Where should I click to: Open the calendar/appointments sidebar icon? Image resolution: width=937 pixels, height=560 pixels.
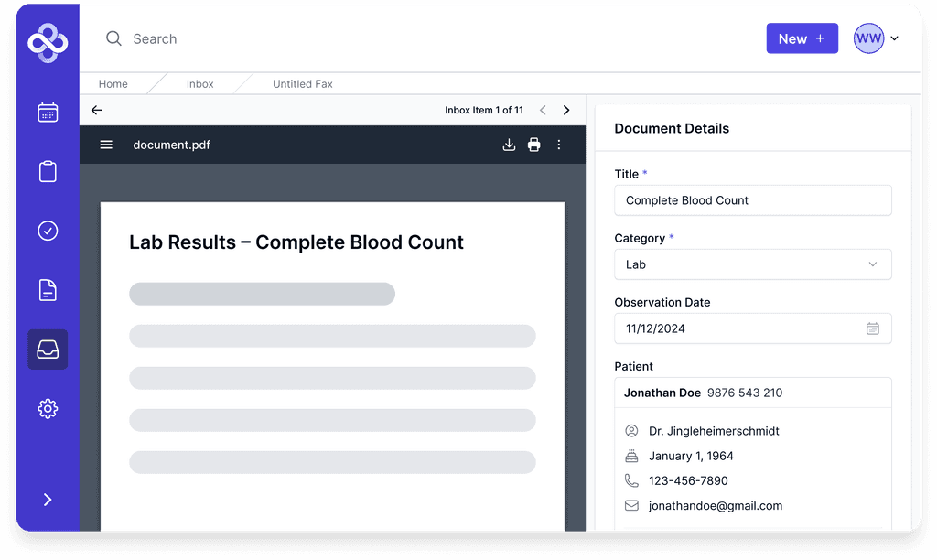coord(47,112)
